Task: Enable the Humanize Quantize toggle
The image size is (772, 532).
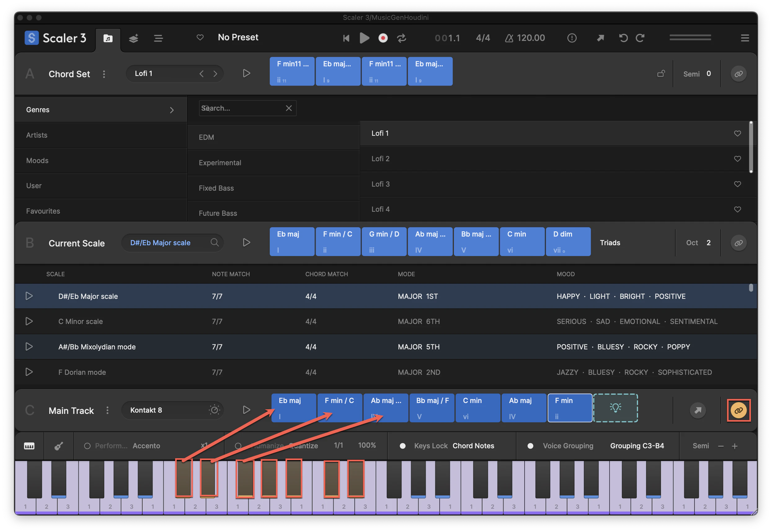Action: (x=238, y=446)
